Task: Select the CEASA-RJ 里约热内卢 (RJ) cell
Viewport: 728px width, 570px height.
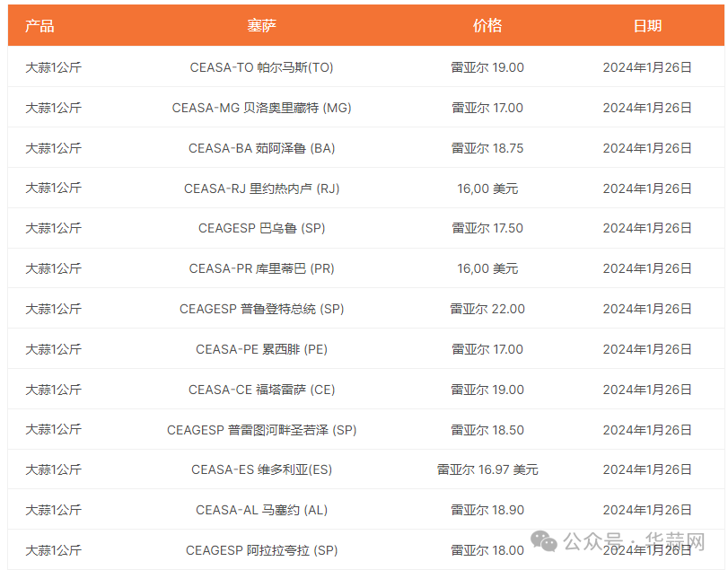Action: click(x=261, y=189)
